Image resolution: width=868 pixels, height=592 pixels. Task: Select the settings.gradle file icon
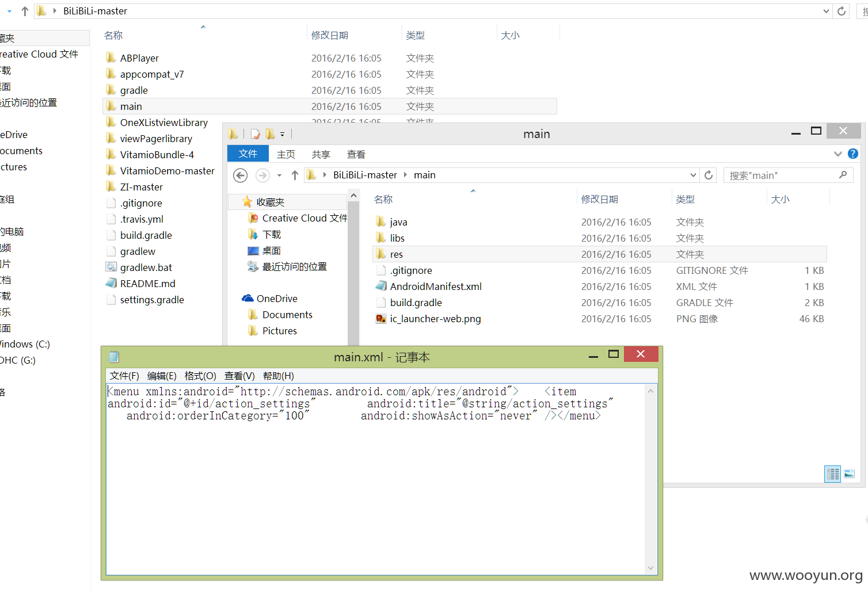[x=111, y=300]
